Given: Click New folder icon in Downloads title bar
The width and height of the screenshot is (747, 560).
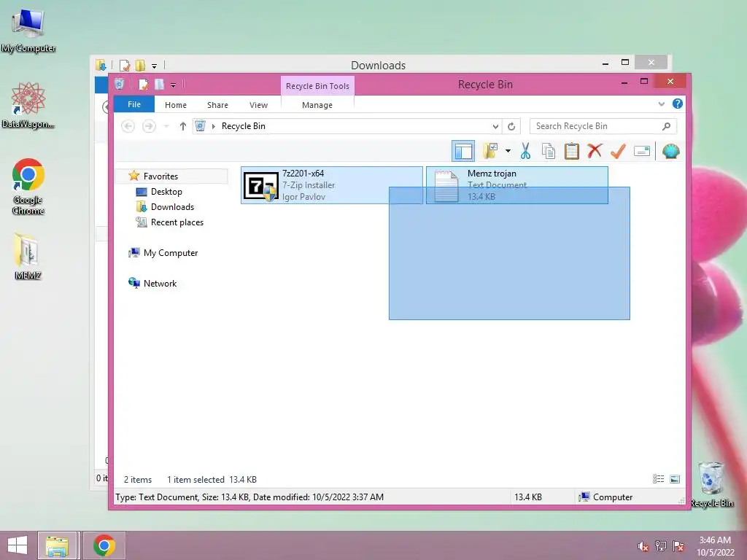Looking at the screenshot, I should click(x=141, y=65).
